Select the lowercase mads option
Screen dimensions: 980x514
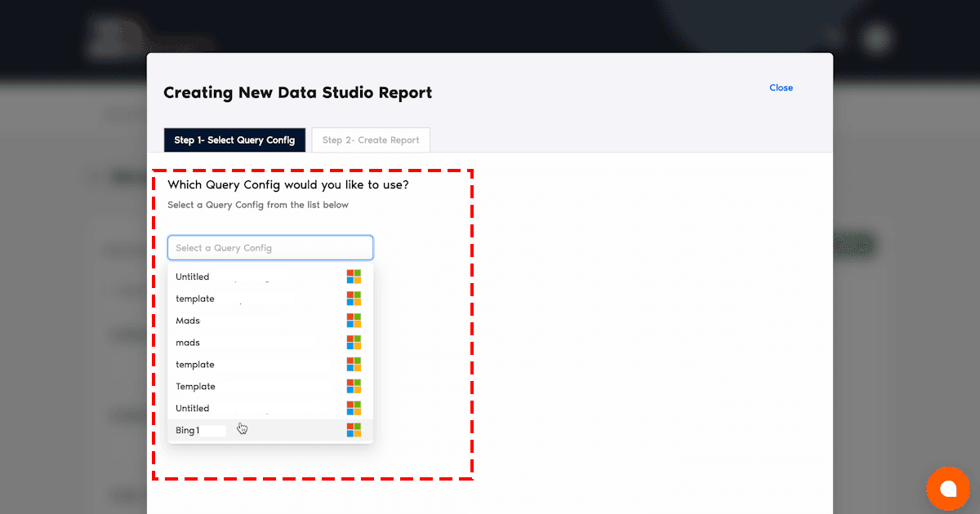[x=188, y=343]
